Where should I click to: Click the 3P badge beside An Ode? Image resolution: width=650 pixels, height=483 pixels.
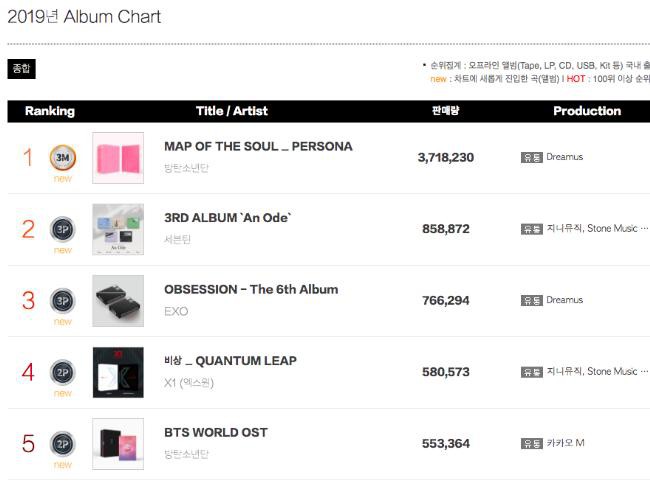[x=63, y=229]
